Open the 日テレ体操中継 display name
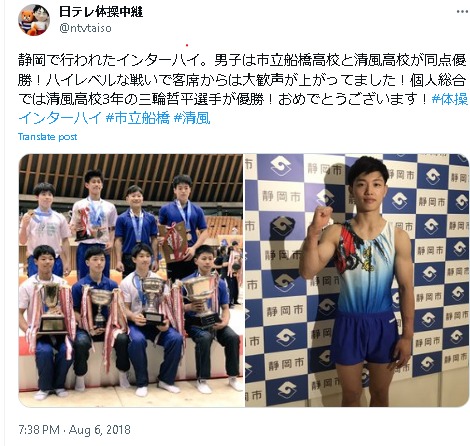This screenshot has width=470, height=446. [101, 12]
